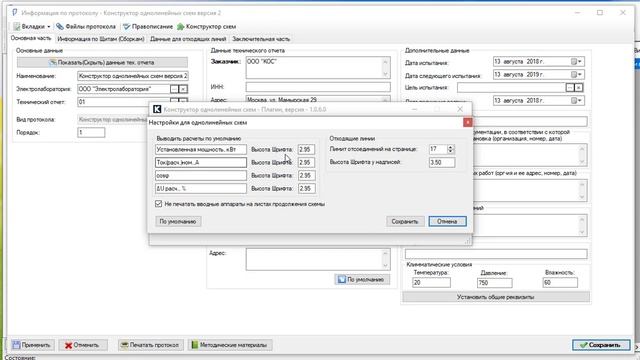
Task: Edit font height for Установленная мощность row
Action: tap(306, 149)
